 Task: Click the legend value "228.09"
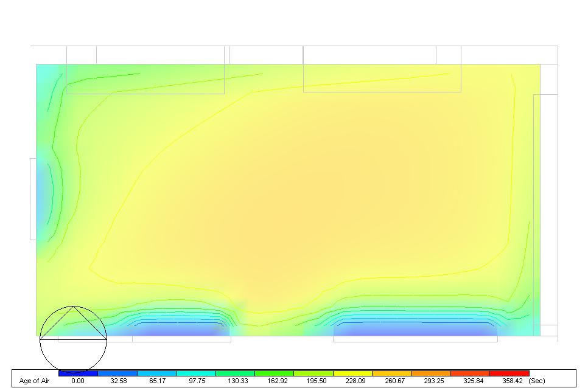(x=355, y=381)
